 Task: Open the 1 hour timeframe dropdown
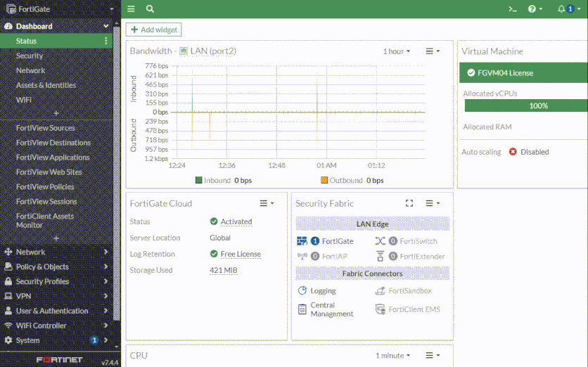[397, 51]
